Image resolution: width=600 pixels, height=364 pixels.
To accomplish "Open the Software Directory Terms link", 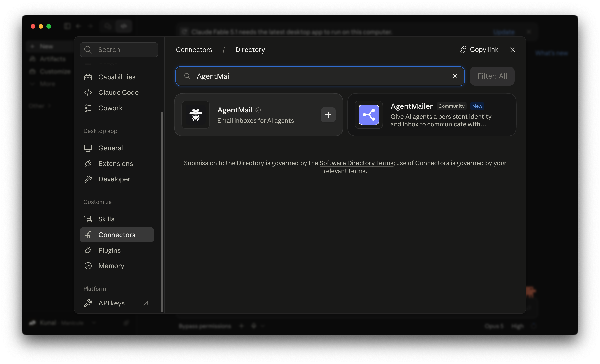I will tap(356, 163).
